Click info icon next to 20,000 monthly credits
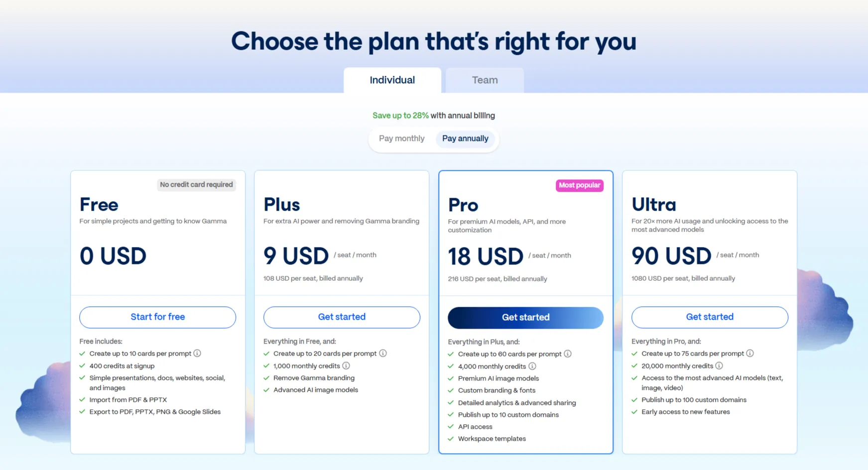The width and height of the screenshot is (868, 470). click(719, 366)
